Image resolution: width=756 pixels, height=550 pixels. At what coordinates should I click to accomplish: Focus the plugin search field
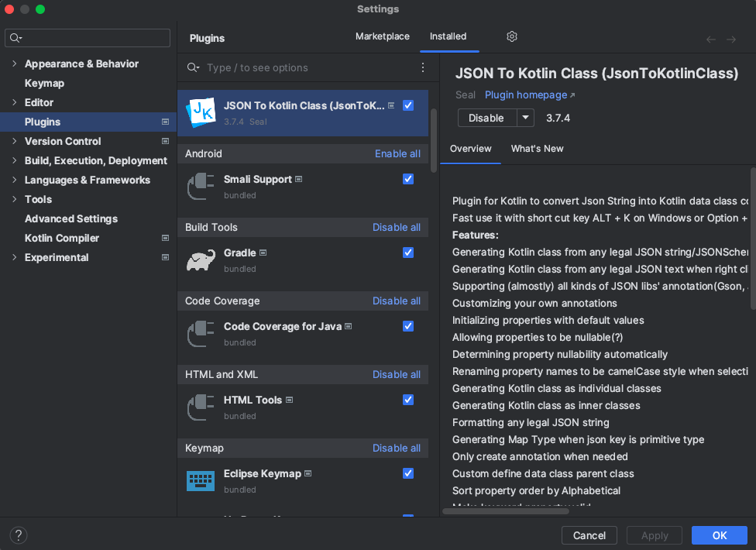(x=308, y=67)
